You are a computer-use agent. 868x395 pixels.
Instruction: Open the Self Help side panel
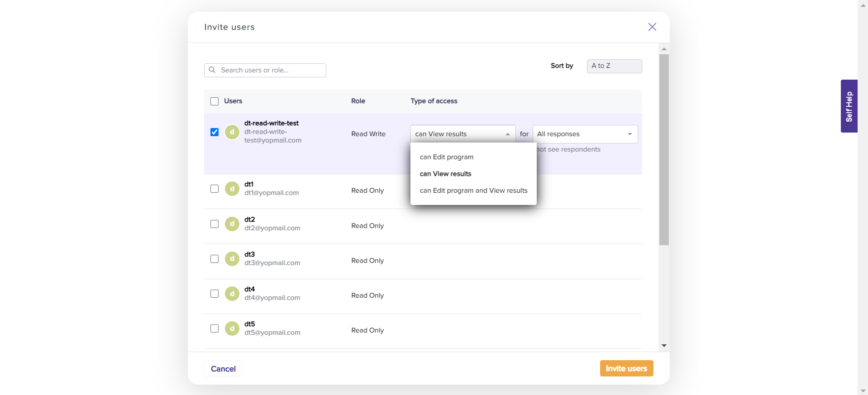point(849,106)
